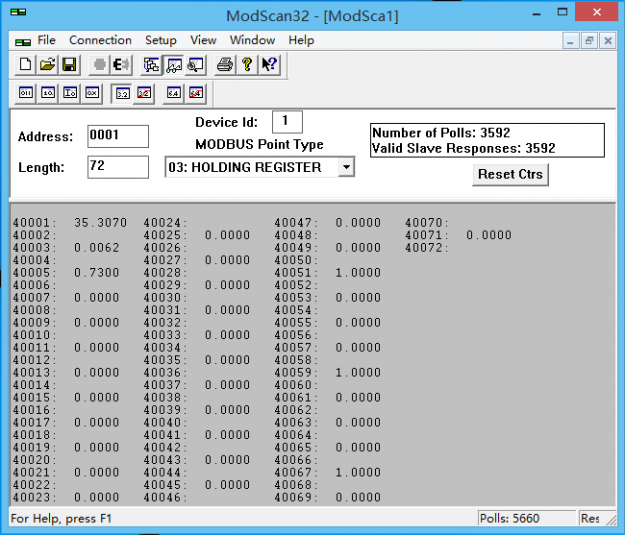Click the Open file folder icon

47,65
